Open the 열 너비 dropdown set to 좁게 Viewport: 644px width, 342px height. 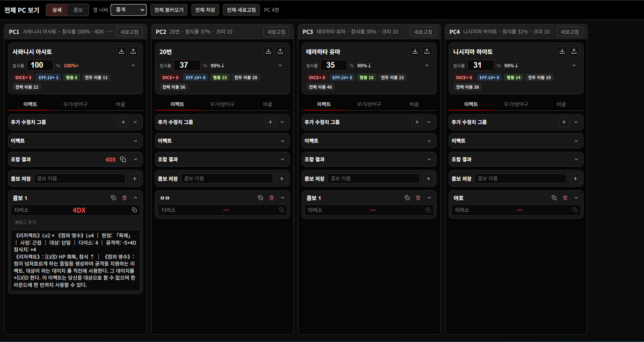click(x=128, y=10)
